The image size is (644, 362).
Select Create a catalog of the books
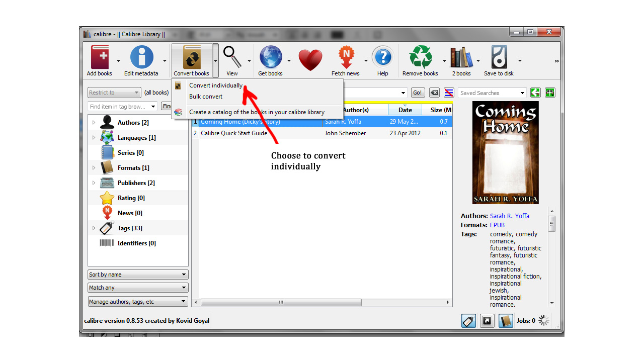[x=257, y=112]
